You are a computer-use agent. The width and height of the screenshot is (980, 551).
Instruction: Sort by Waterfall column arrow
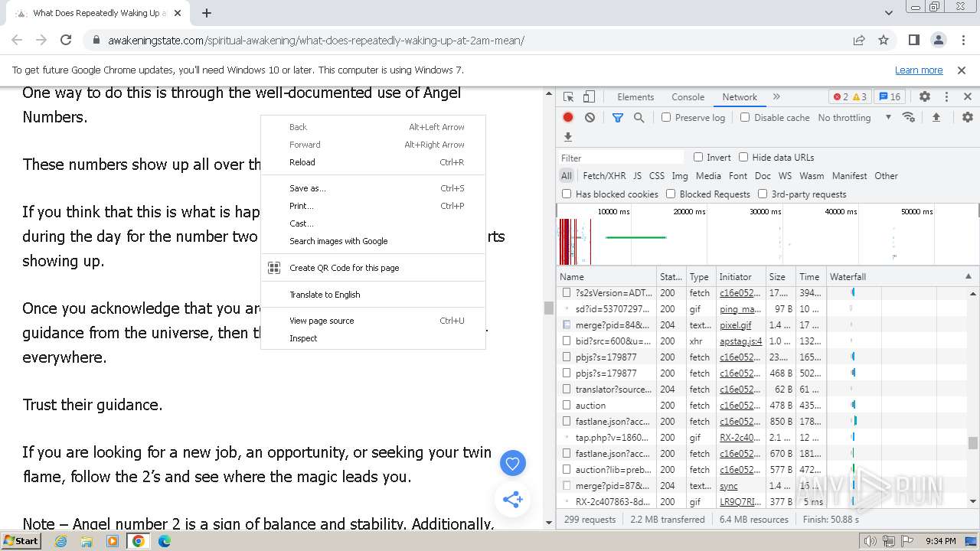coord(968,277)
